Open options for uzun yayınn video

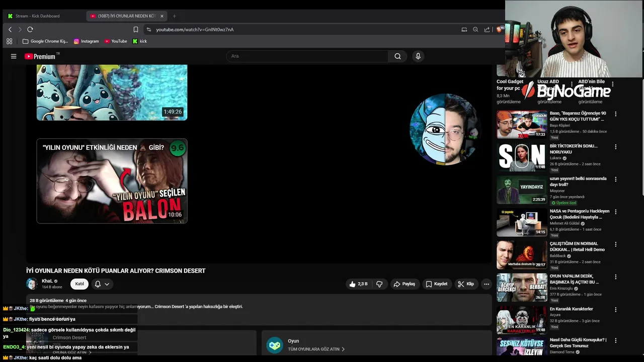[x=615, y=179]
